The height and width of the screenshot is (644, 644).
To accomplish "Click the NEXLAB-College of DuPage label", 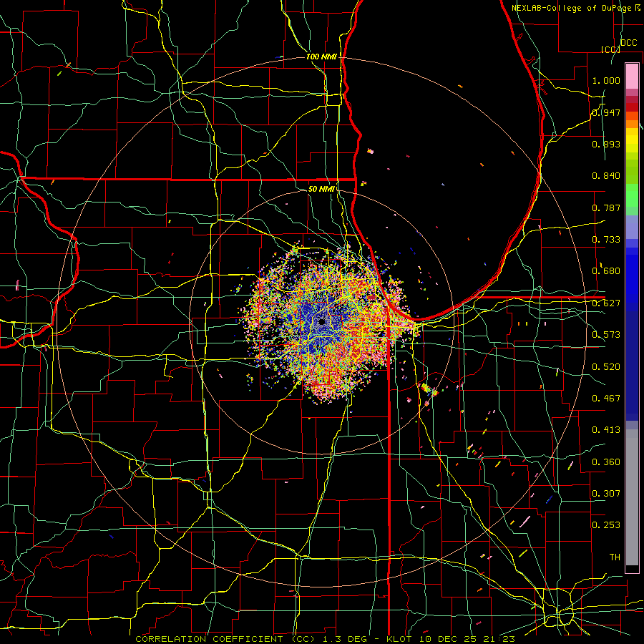I will (573, 8).
